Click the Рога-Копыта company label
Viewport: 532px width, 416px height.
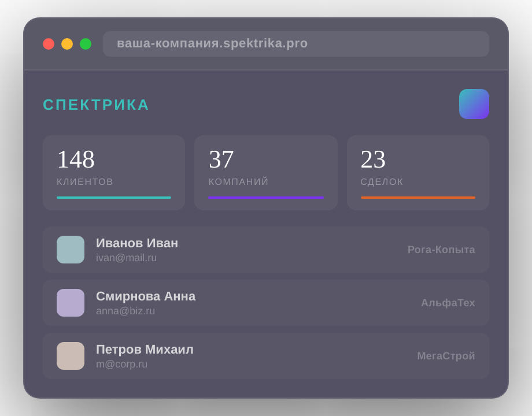[441, 250]
